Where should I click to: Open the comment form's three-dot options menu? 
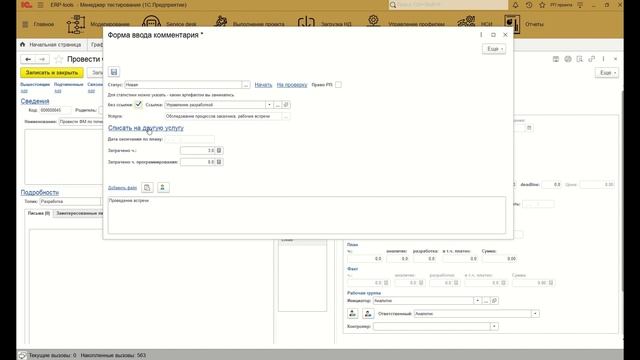tap(481, 35)
